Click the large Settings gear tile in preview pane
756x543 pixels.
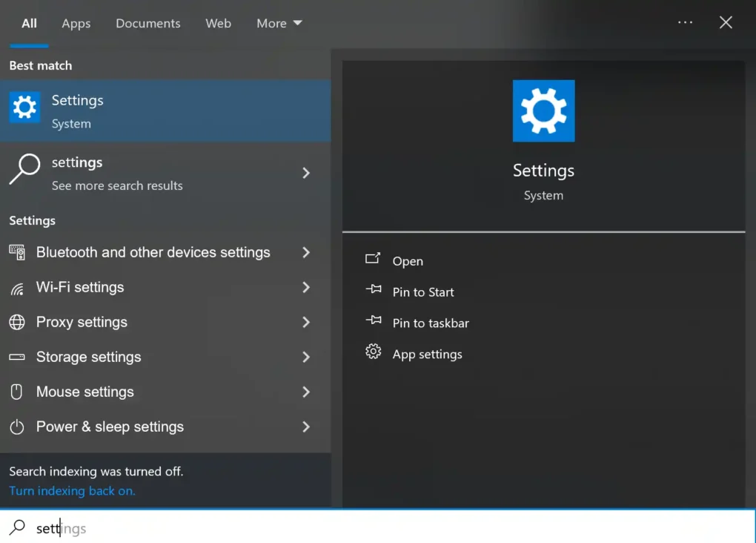[x=543, y=111]
